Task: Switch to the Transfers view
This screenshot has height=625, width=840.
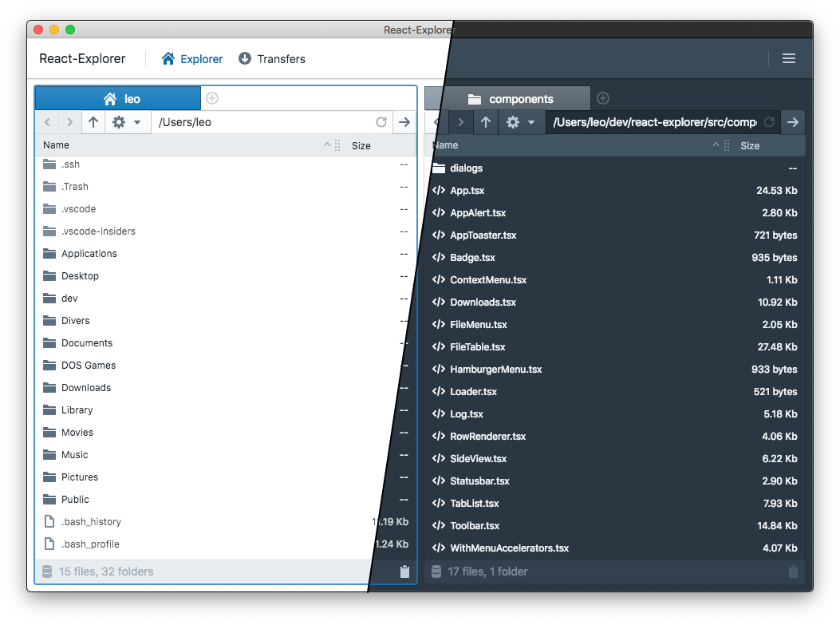Action: point(272,58)
